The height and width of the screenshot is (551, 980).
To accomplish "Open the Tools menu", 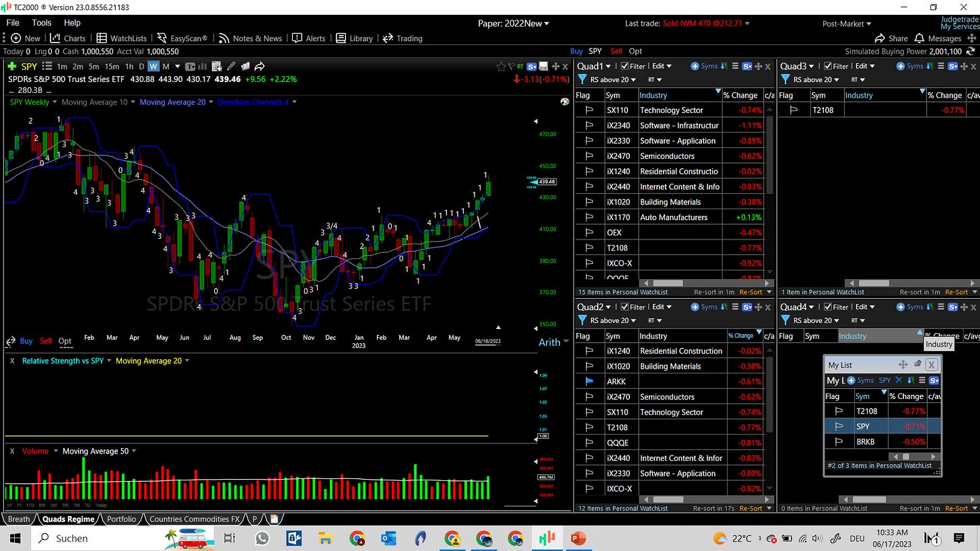I will pyautogui.click(x=42, y=23).
